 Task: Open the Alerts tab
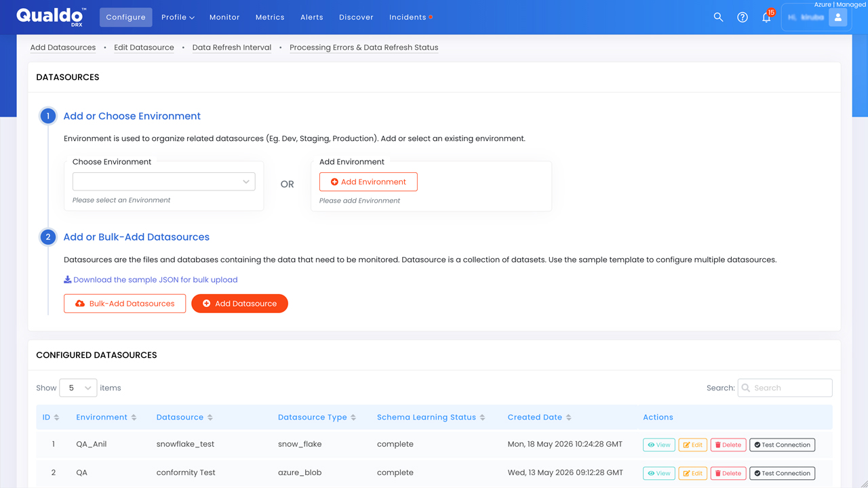pyautogui.click(x=312, y=18)
